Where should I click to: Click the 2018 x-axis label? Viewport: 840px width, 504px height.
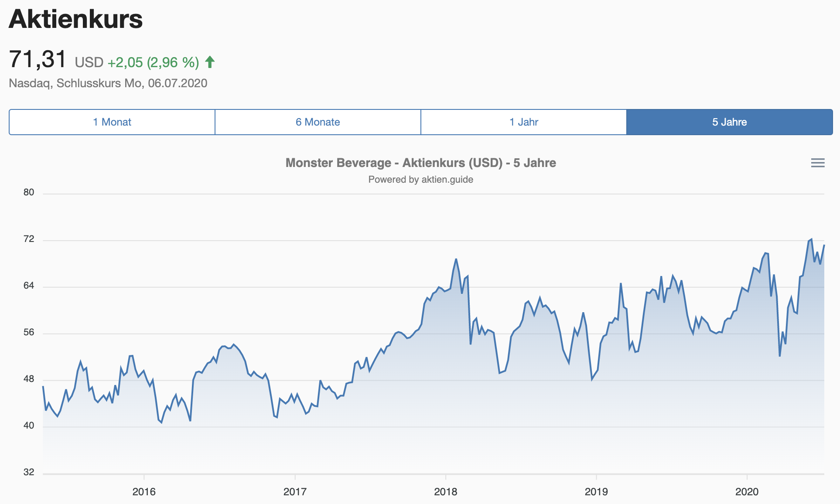(446, 492)
